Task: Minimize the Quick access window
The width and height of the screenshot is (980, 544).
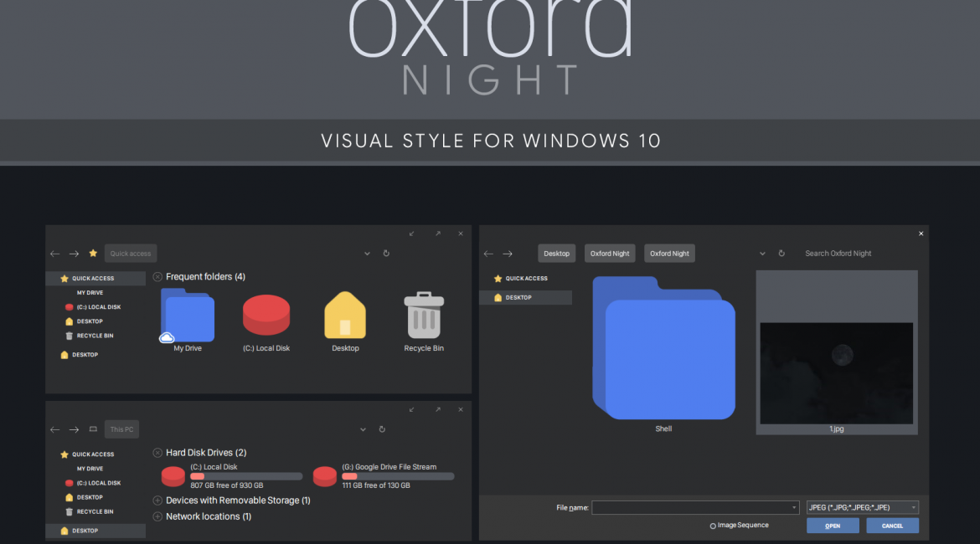Action: (x=412, y=234)
